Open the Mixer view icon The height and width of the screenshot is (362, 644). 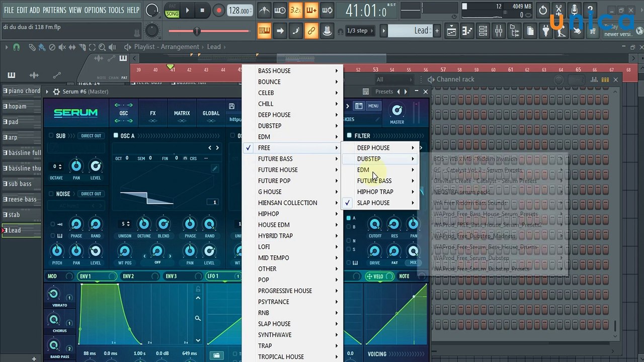[x=499, y=31]
